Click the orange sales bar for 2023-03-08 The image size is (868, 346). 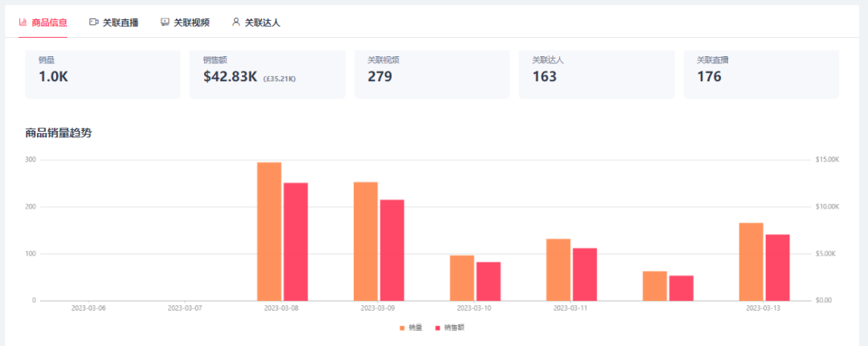pos(269,231)
